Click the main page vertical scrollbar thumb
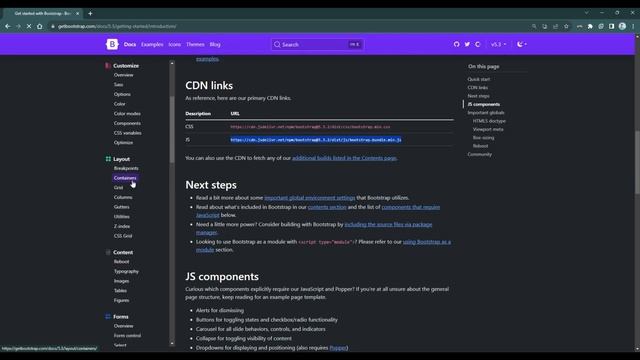 637,162
